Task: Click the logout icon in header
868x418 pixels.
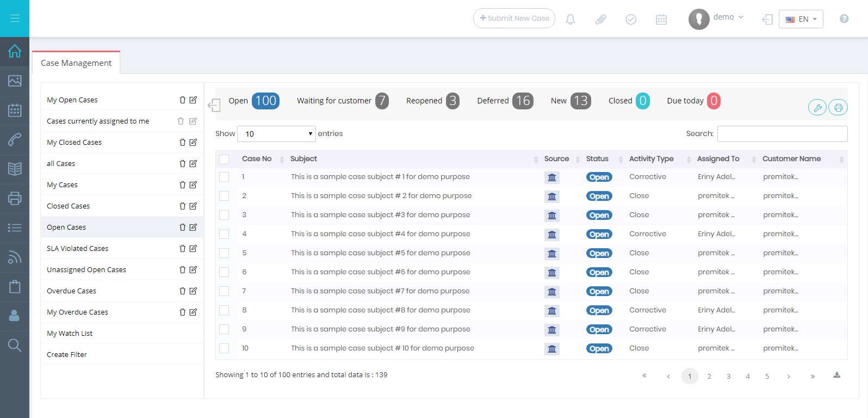Action: point(767,20)
